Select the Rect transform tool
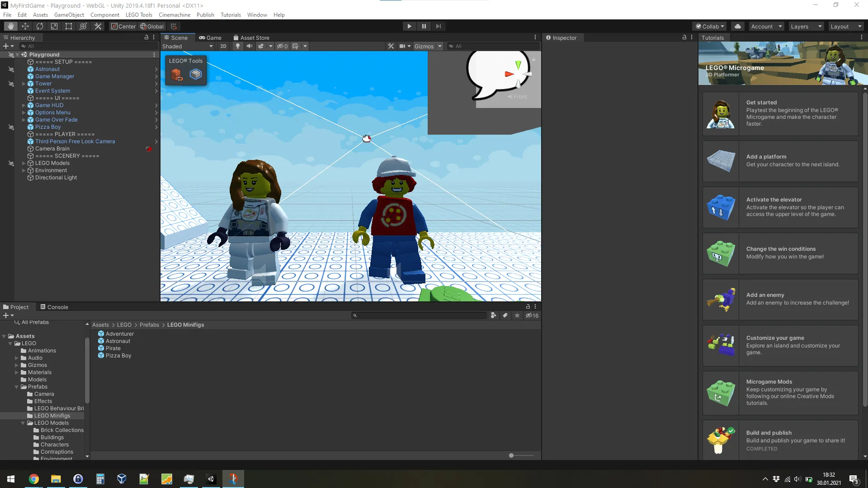Image resolution: width=868 pixels, height=488 pixels. click(x=69, y=26)
